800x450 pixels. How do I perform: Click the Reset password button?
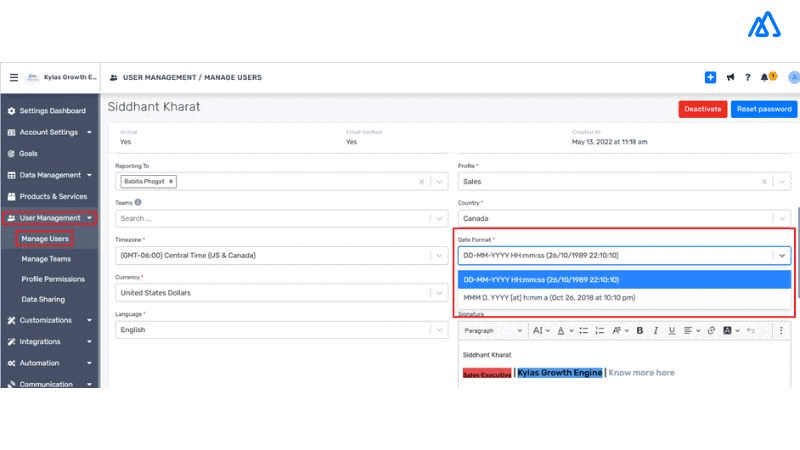pos(764,109)
